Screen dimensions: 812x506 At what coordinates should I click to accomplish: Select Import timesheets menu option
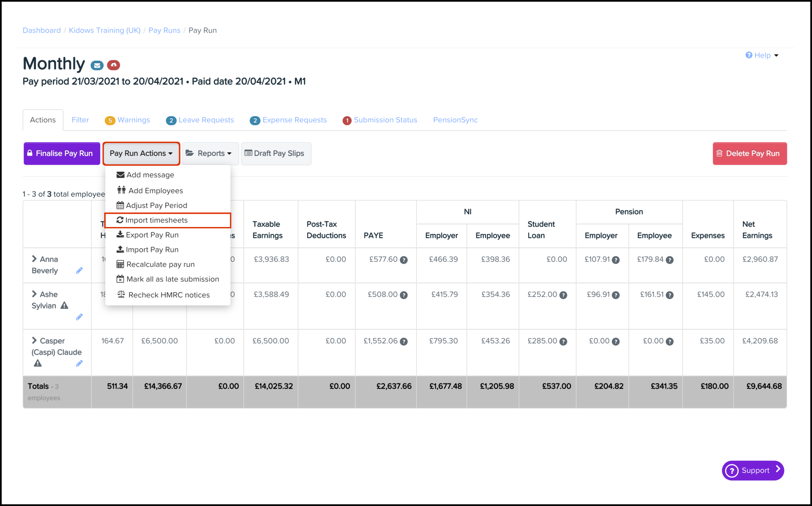[156, 220]
